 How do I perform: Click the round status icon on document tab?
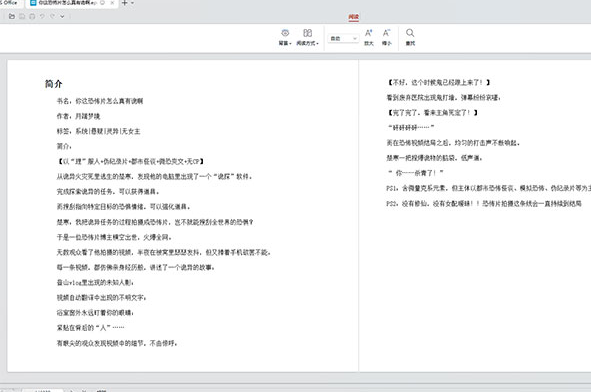102,3
